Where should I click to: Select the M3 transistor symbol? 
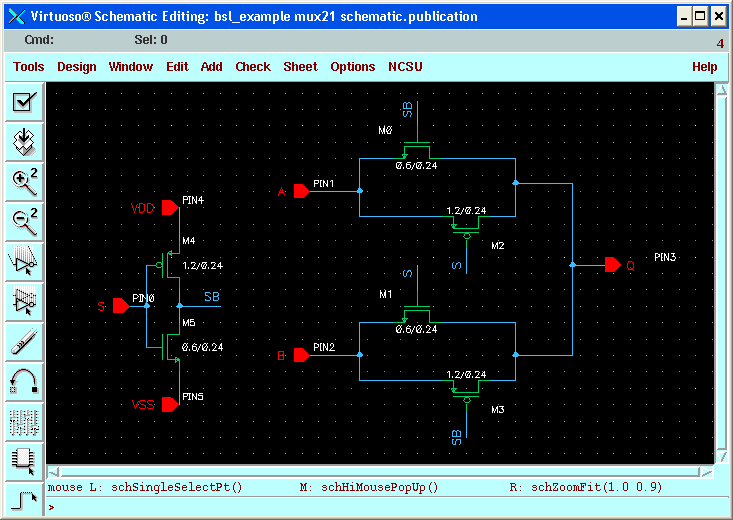tap(466, 390)
